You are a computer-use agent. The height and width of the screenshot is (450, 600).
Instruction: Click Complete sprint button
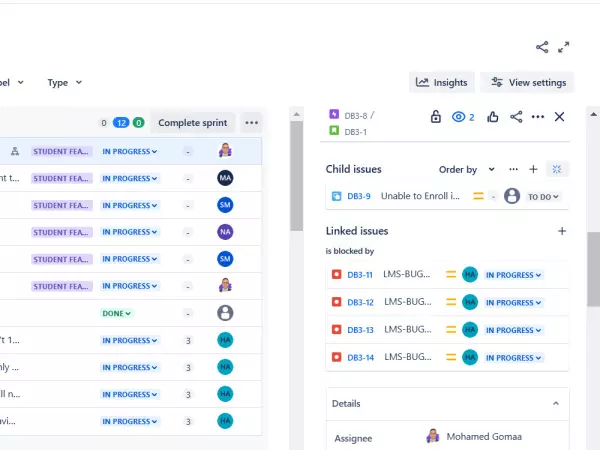tap(192, 123)
